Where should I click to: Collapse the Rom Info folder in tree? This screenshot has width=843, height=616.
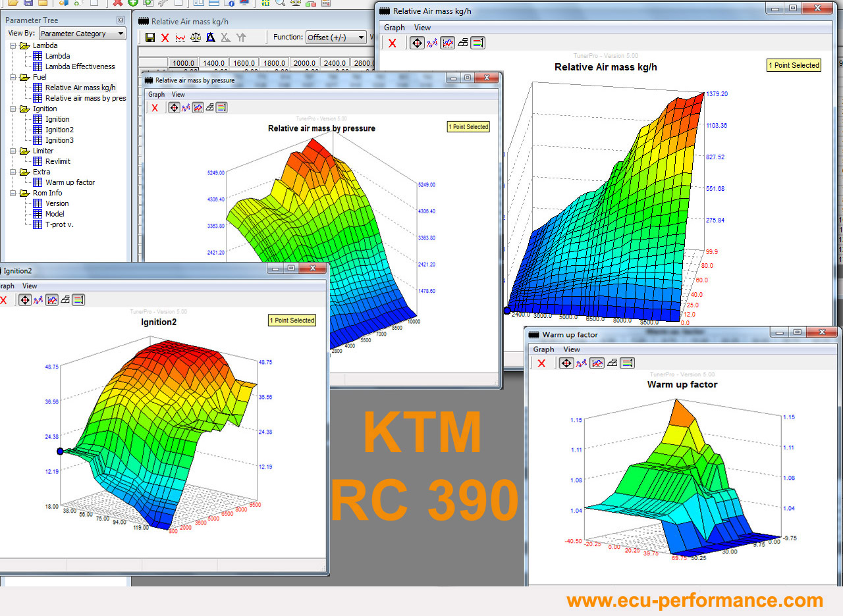[x=14, y=193]
